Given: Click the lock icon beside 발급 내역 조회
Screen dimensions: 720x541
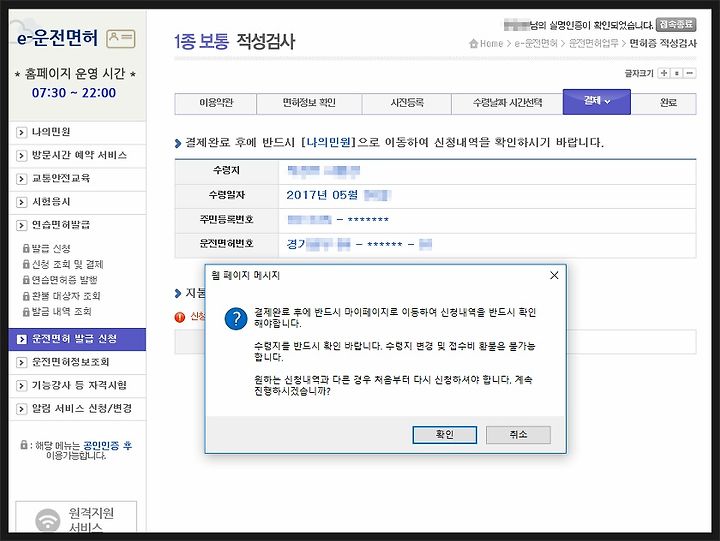Looking at the screenshot, I should coord(26,312).
